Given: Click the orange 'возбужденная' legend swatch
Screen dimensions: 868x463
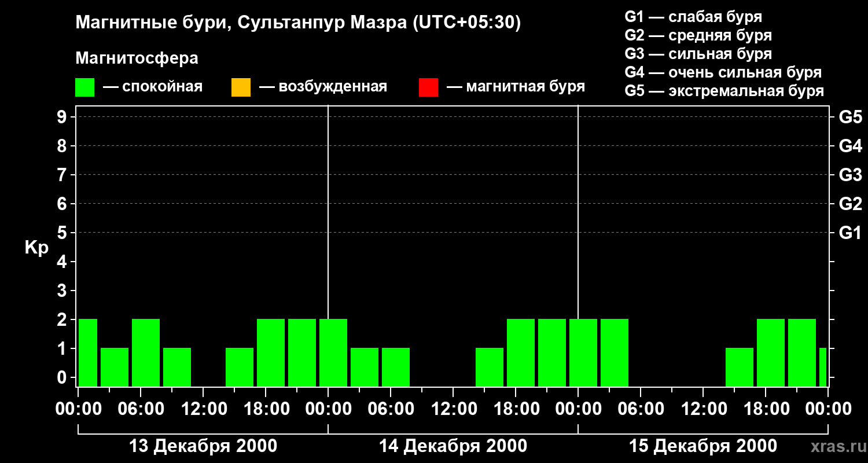Looking at the screenshot, I should coord(241,87).
